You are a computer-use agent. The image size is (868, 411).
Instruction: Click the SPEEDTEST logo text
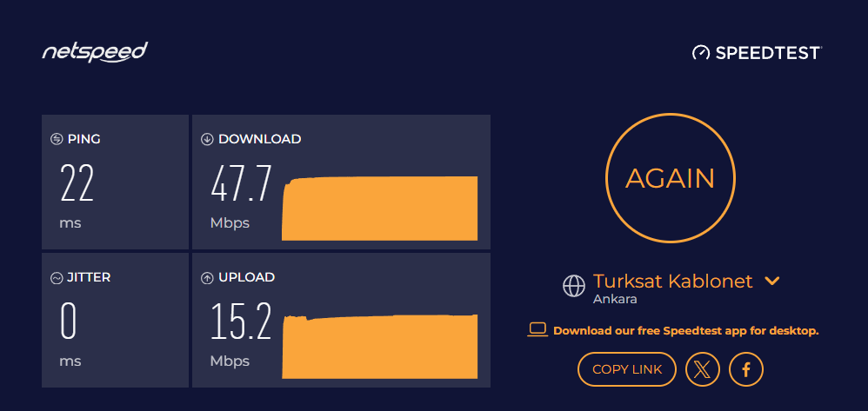(x=768, y=52)
